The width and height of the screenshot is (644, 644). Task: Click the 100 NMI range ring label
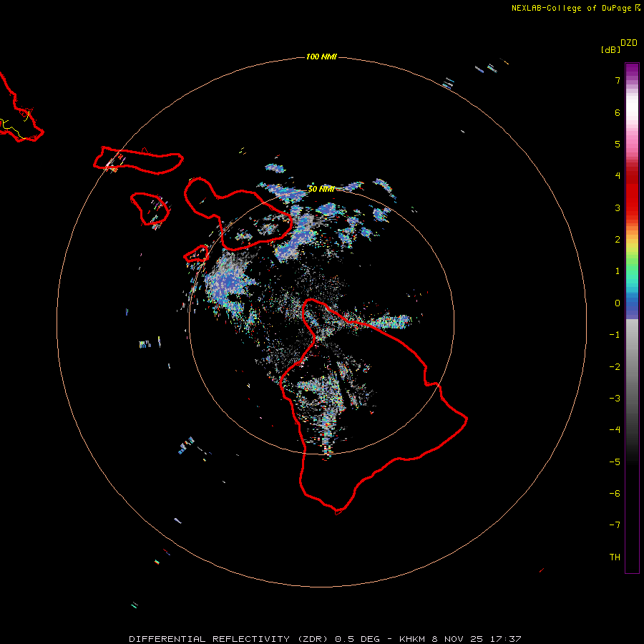321,57
